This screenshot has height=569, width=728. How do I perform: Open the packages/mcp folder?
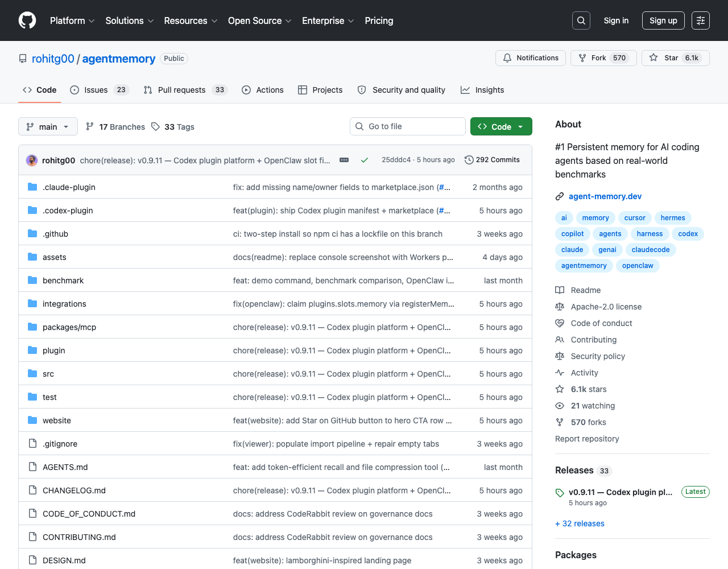click(x=69, y=327)
